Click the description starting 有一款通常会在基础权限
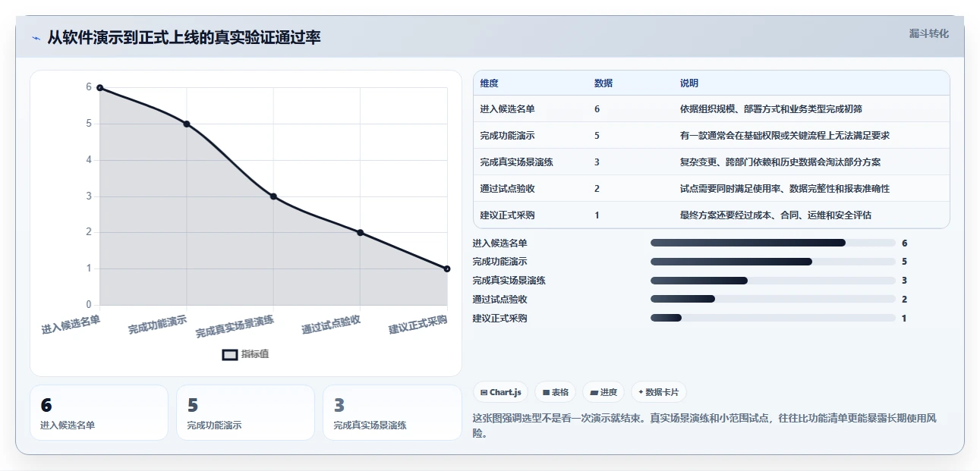Screen dimensions: 980x471 click(785, 136)
